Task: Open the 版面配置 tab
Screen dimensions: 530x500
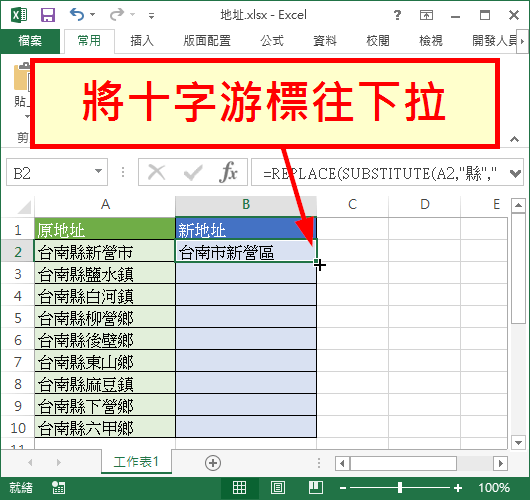Action: click(207, 41)
